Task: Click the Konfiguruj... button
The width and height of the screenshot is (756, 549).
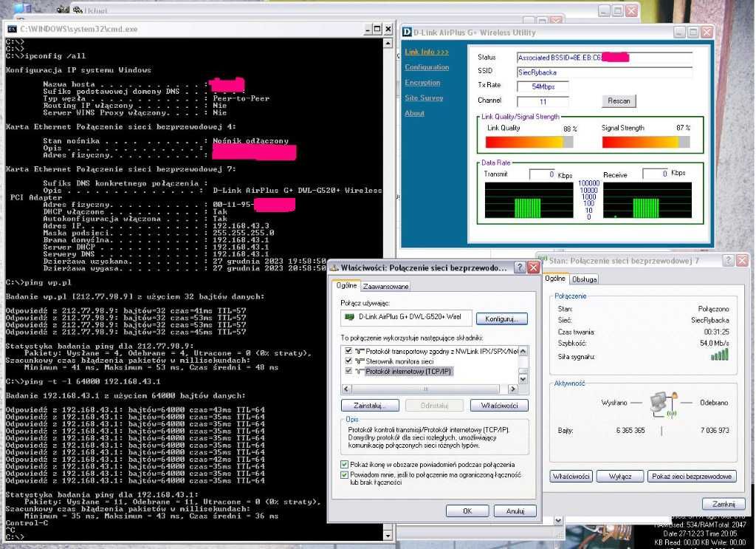Action: coord(501,319)
